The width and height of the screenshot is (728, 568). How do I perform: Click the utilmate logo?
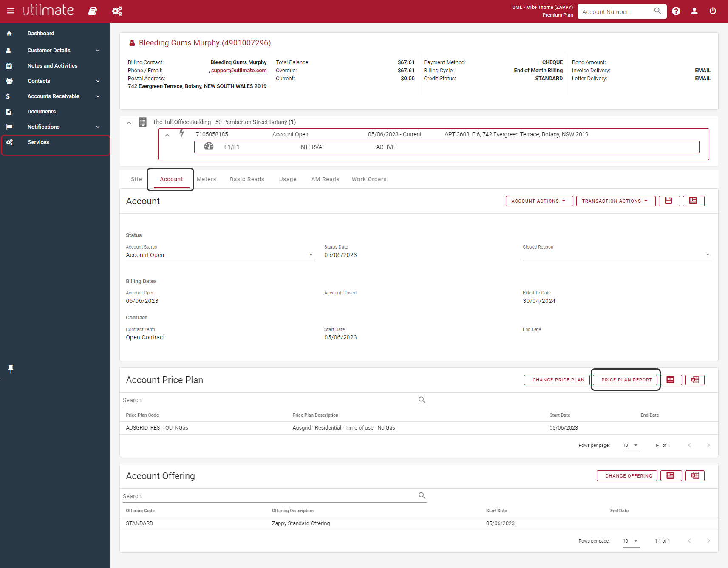48,10
